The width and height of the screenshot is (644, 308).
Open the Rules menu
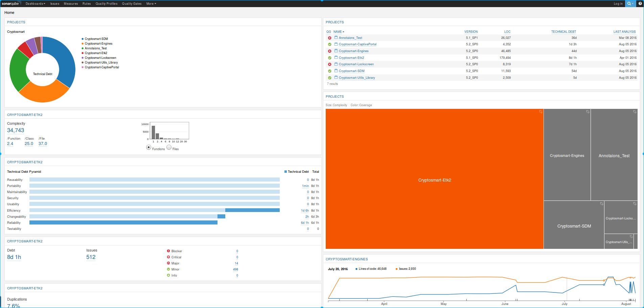pyautogui.click(x=87, y=4)
